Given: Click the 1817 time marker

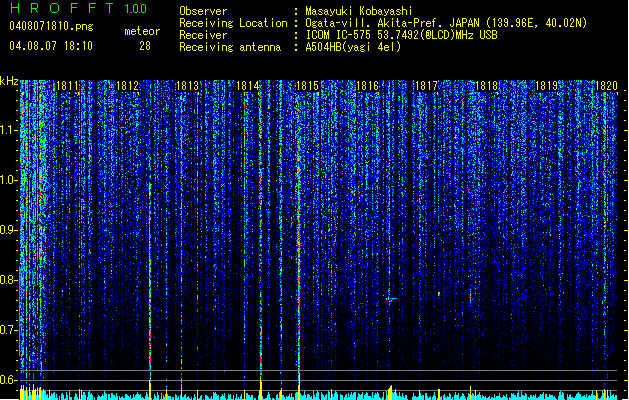Looking at the screenshot, I should tap(426, 86).
